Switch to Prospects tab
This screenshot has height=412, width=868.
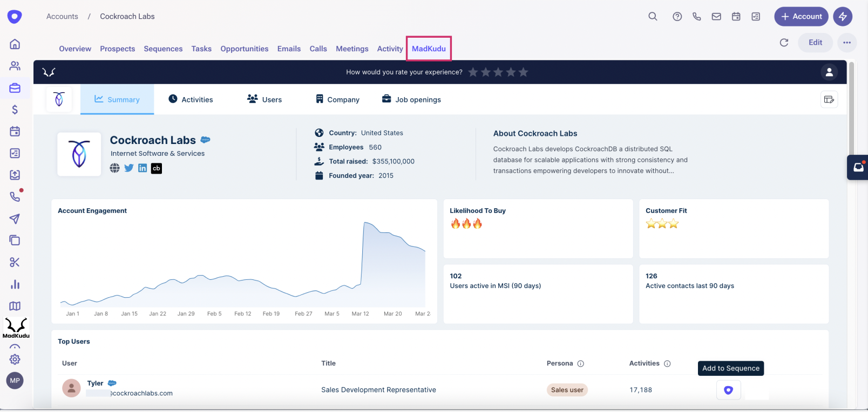[118, 49]
